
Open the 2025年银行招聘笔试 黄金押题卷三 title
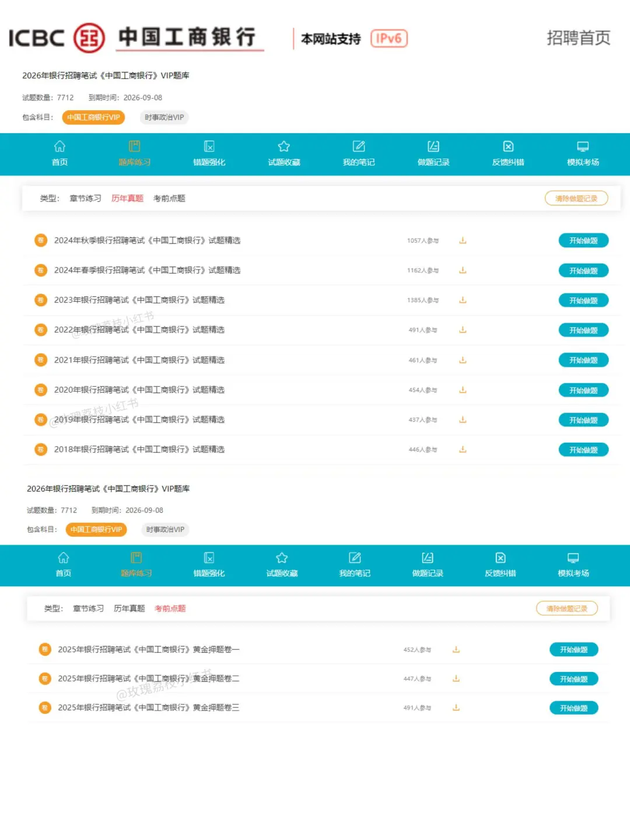(x=149, y=708)
